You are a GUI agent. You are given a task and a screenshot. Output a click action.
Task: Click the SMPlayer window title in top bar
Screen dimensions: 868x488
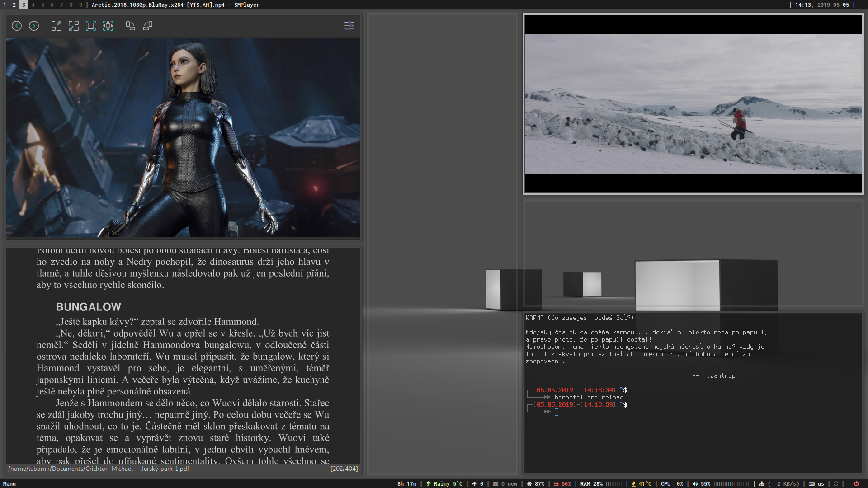175,5
